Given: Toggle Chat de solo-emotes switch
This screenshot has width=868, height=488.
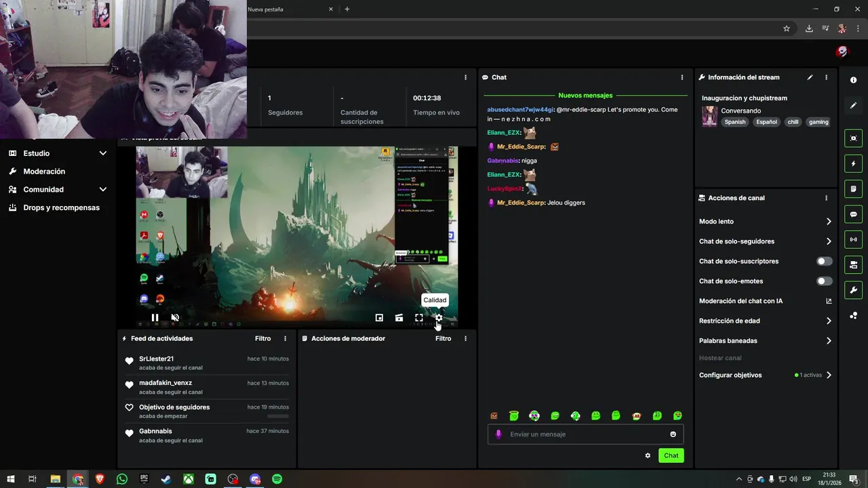Looking at the screenshot, I should [824, 281].
